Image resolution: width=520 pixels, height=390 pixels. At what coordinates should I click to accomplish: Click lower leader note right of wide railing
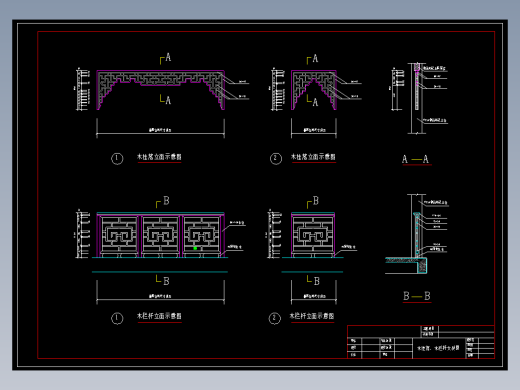234,247
